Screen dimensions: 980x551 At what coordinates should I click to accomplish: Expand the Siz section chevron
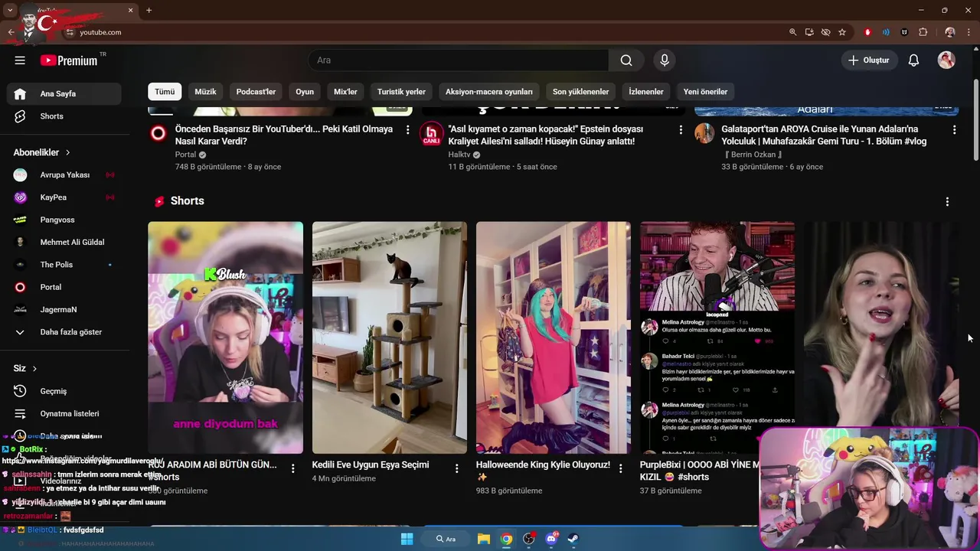pos(34,369)
